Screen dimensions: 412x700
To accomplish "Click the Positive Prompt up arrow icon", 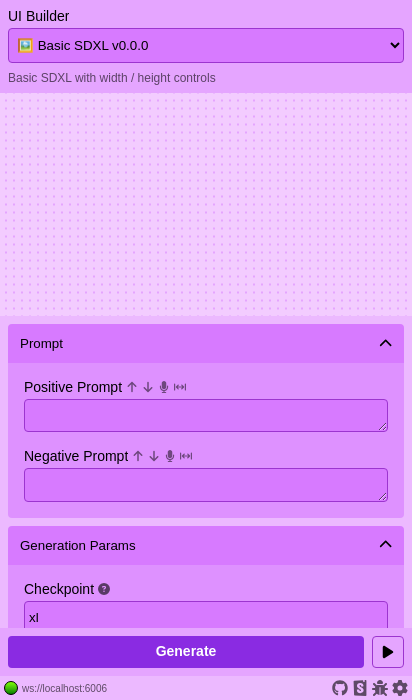I will tap(132, 387).
